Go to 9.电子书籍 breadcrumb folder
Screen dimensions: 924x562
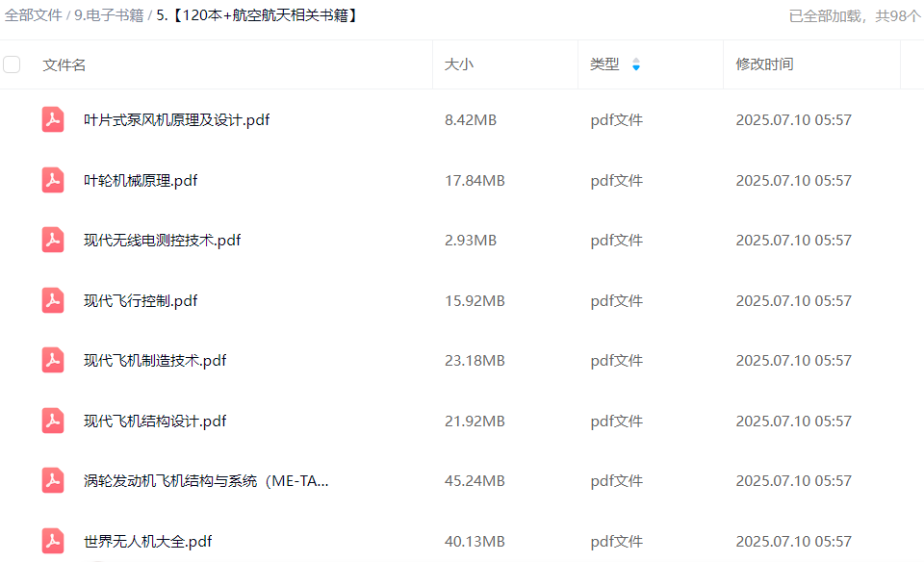109,15
